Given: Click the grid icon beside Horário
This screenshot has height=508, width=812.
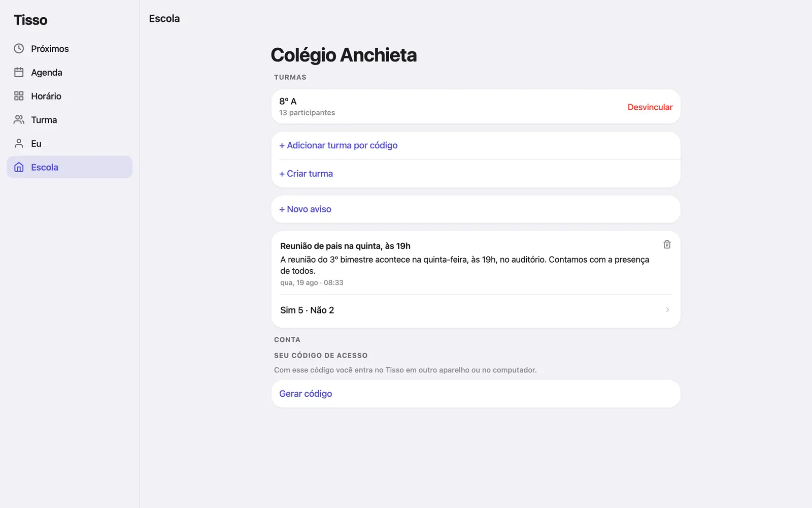Looking at the screenshot, I should click(19, 96).
